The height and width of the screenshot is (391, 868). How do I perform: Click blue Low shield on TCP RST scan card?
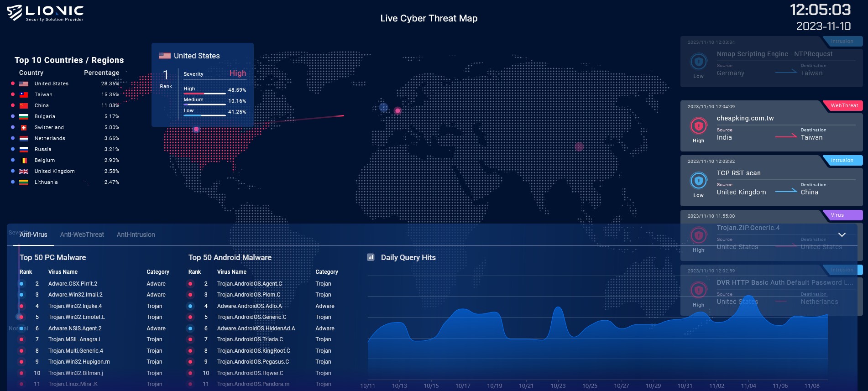coord(698,181)
